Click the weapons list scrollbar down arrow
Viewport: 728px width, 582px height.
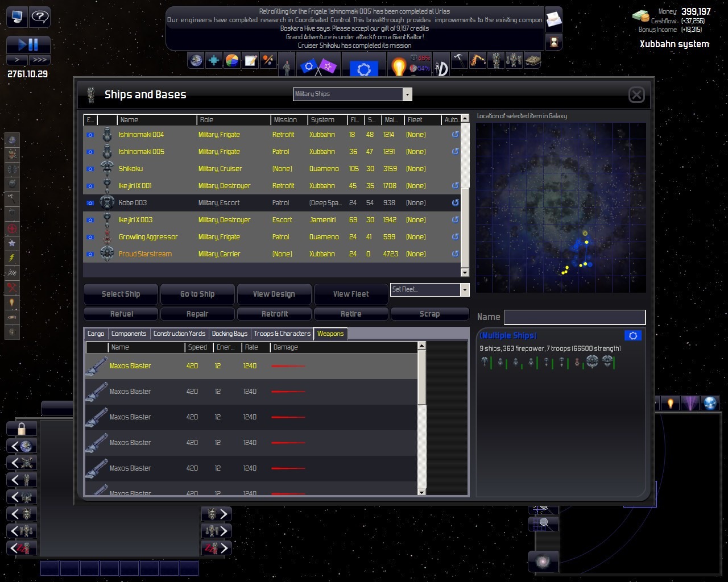[421, 492]
